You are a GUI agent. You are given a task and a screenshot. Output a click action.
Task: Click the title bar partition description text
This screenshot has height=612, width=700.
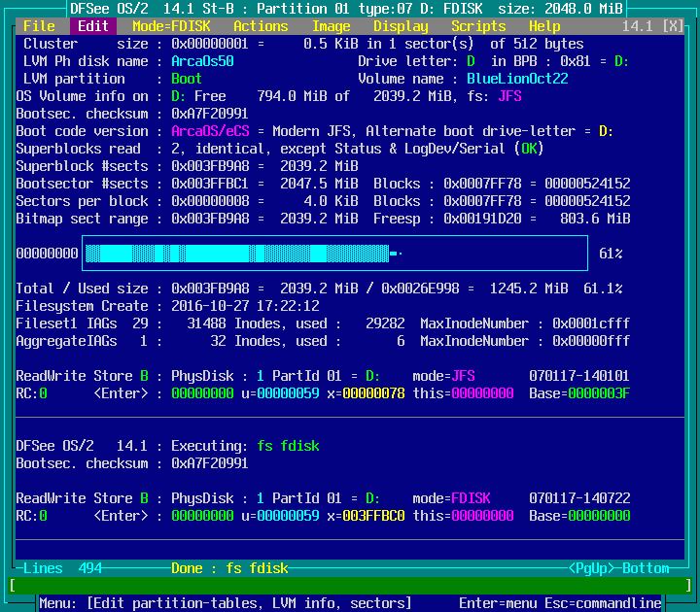coord(346,9)
